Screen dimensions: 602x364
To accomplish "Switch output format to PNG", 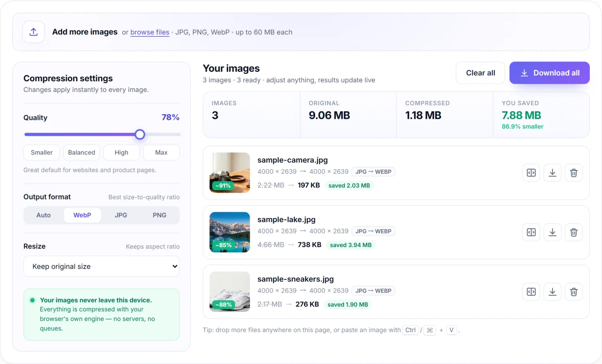I will pyautogui.click(x=159, y=215).
